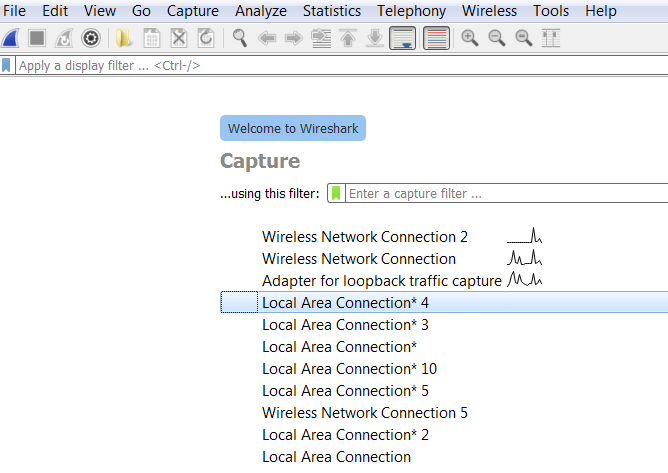Open the Analyze menu
This screenshot has height=473, width=668.
point(261,11)
